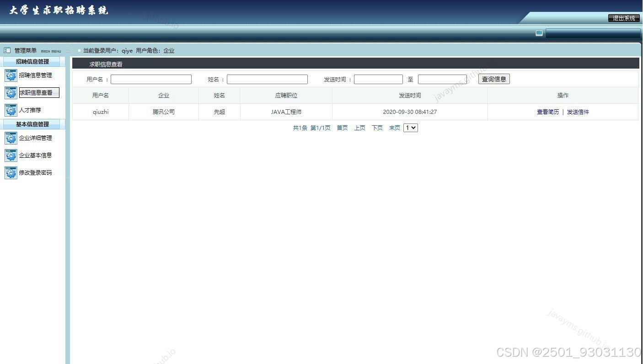Click the gear icon beside 求职信息查看
Viewport: 643px width, 364px height.
click(11, 93)
